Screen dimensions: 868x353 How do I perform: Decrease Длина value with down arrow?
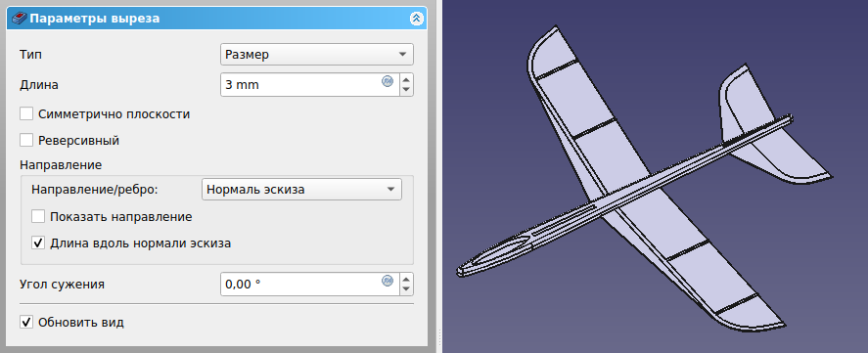click(x=406, y=90)
